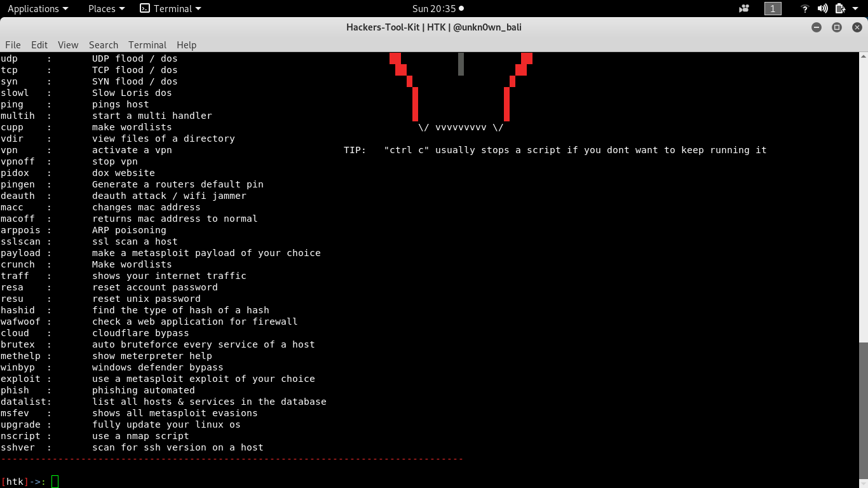The height and width of the screenshot is (488, 868).
Task: Click the 'ARP poisoning' description
Action: [129, 230]
